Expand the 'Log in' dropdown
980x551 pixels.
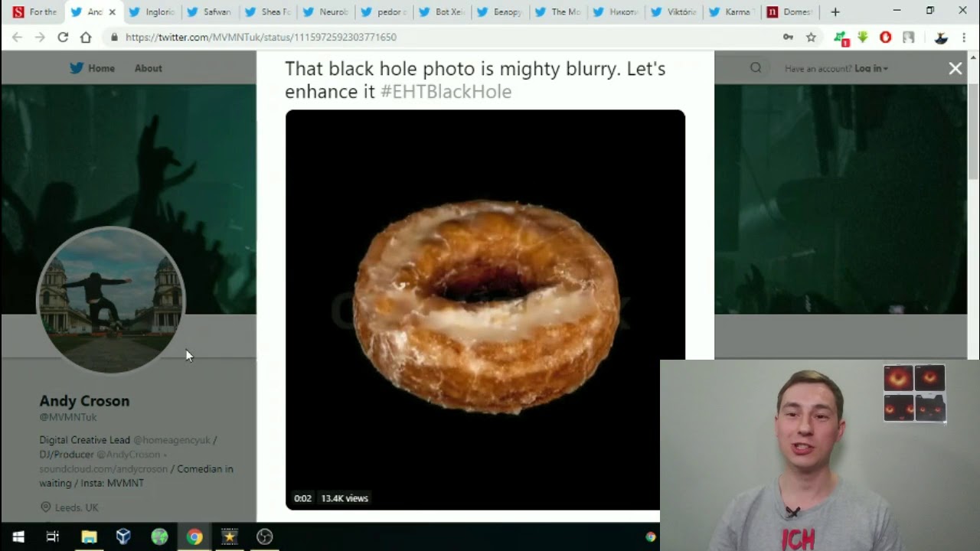pyautogui.click(x=871, y=68)
